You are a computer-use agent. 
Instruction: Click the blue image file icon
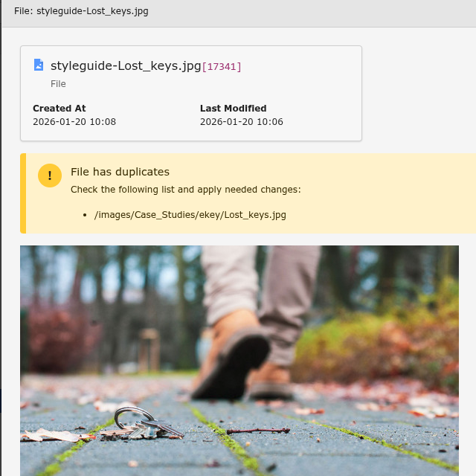click(39, 65)
